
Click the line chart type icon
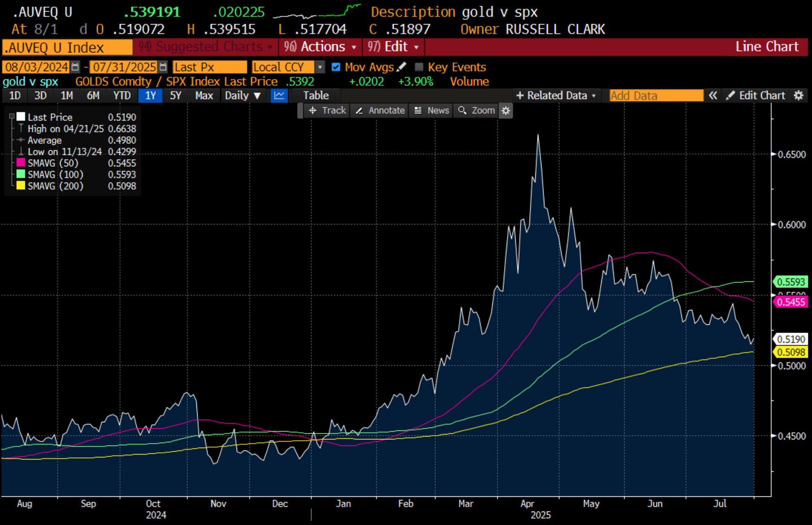(x=279, y=95)
